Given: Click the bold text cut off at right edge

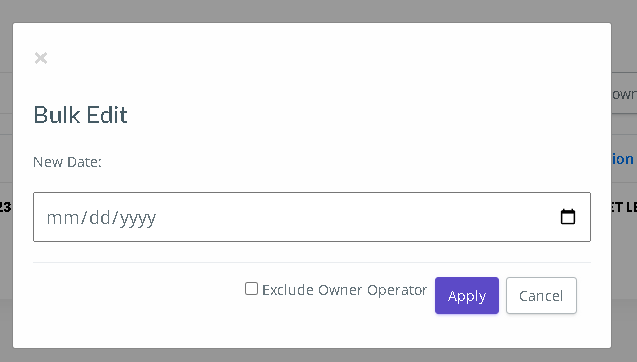Looking at the screenshot, I should pyautogui.click(x=624, y=207).
